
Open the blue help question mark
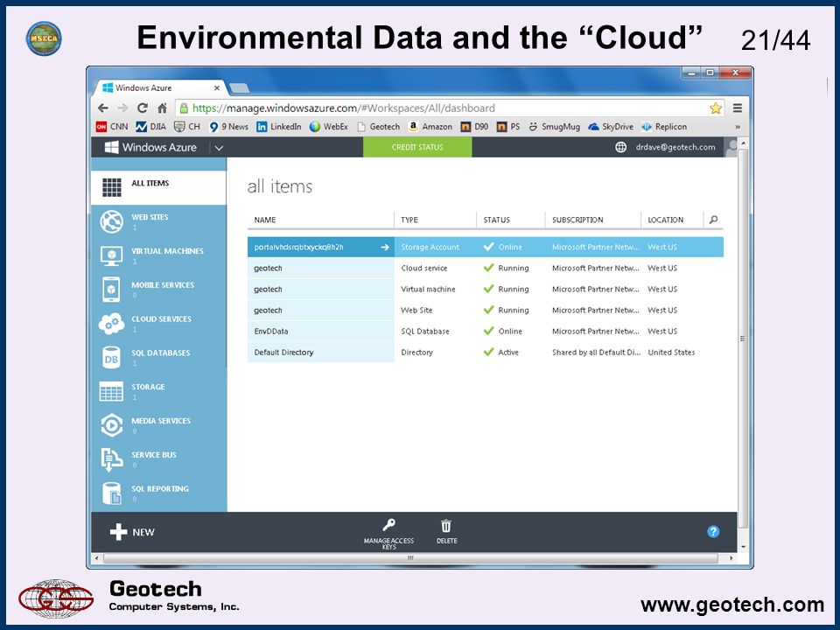point(713,531)
